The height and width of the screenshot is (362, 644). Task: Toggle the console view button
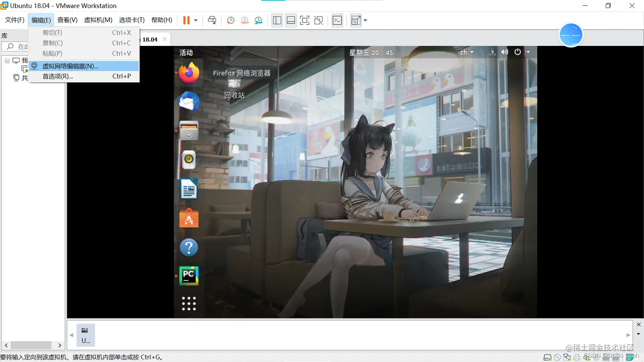337,20
